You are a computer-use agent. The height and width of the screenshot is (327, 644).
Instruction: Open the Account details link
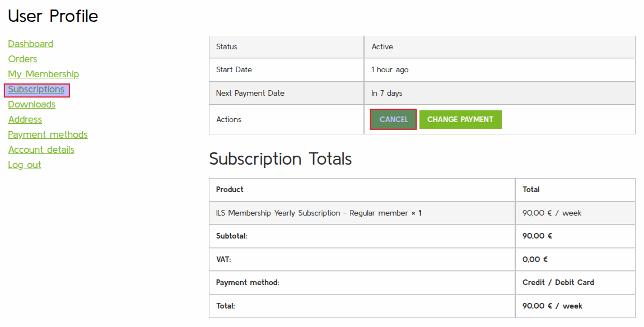[41, 150]
